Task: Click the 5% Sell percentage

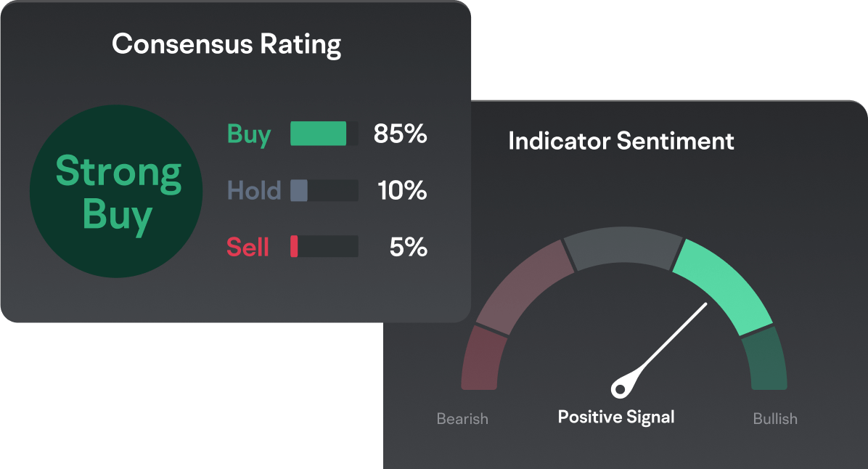Action: click(x=409, y=248)
